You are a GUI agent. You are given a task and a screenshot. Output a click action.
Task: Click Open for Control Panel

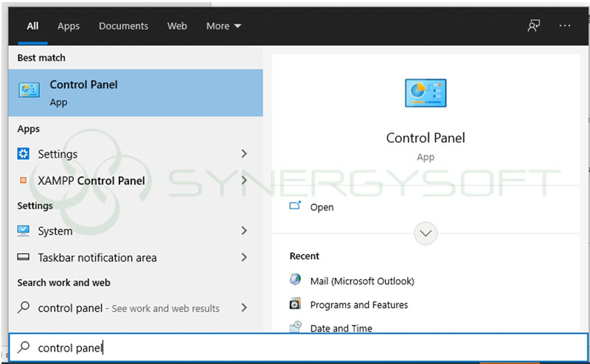(322, 207)
